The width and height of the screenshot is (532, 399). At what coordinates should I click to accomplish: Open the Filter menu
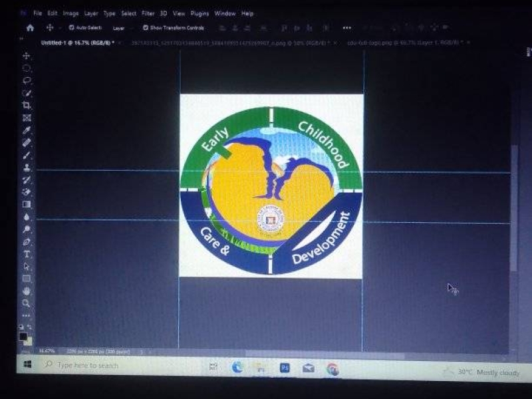[148, 13]
